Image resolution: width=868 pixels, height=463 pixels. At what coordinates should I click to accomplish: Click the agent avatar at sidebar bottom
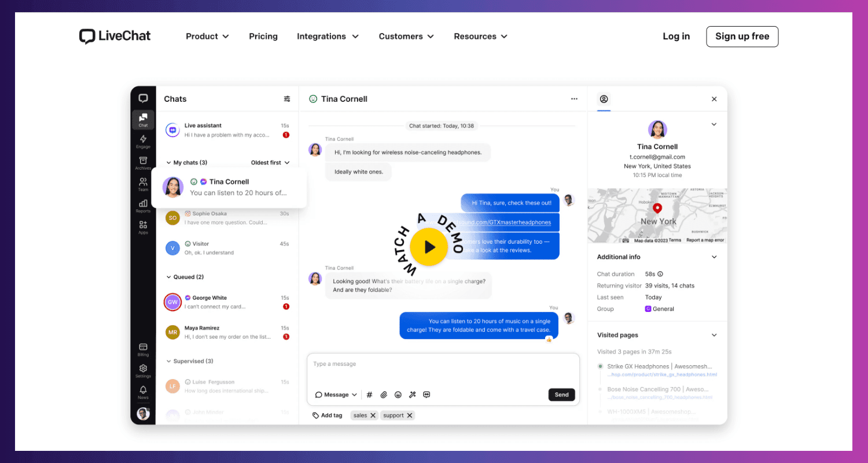[143, 414]
